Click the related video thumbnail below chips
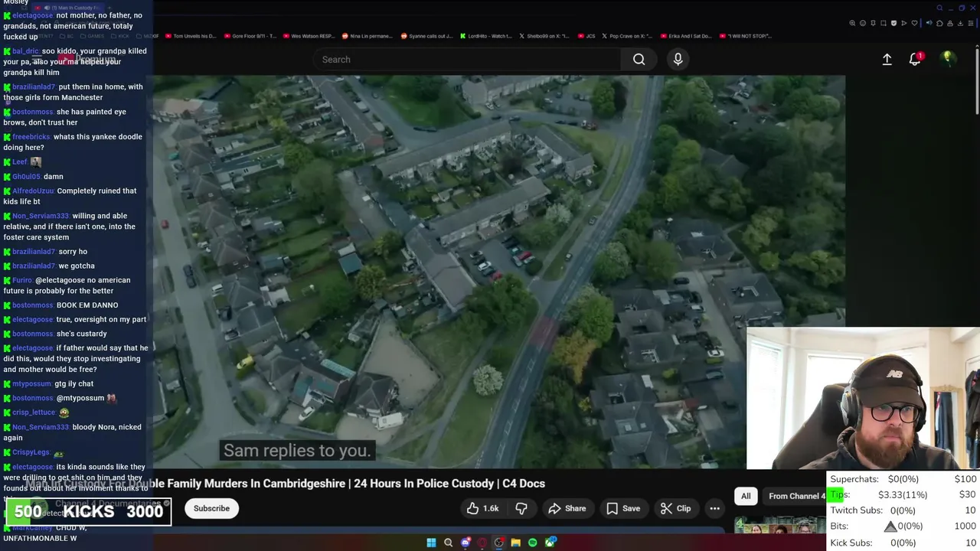This screenshot has width=980, height=551. pos(779,525)
